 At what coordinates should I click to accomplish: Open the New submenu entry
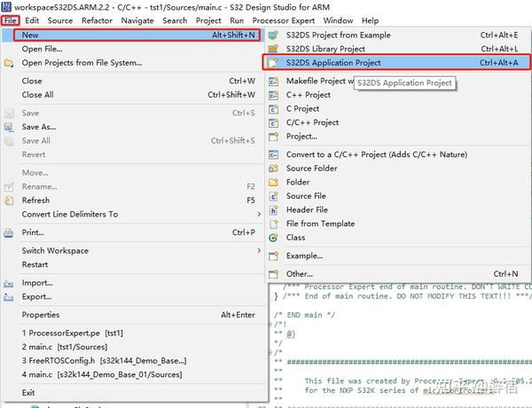point(137,35)
